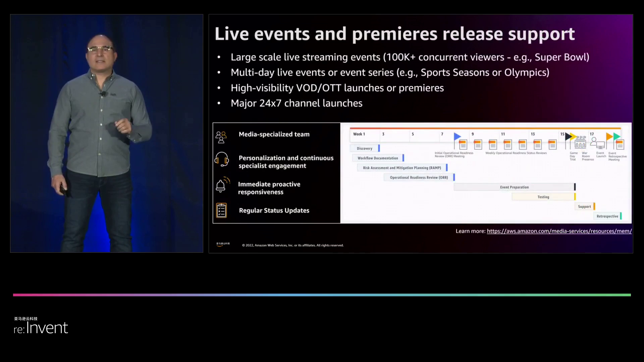Click the Discovery phase bar
The height and width of the screenshot is (362, 644).
(365, 148)
